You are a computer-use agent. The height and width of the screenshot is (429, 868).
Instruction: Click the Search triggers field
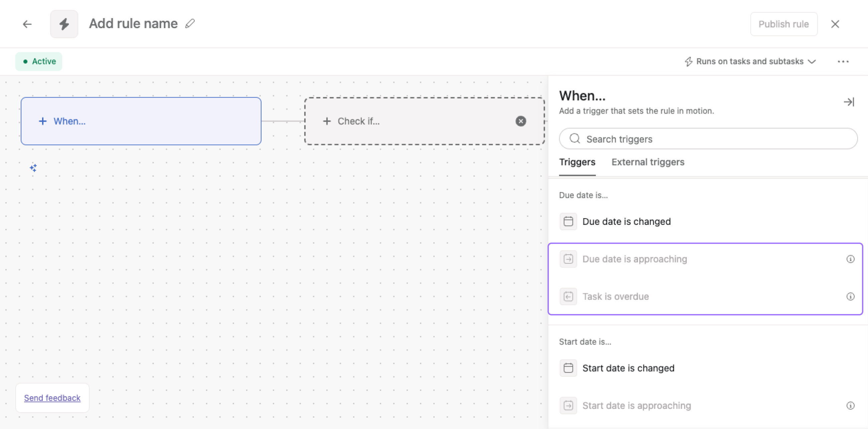[x=708, y=139]
